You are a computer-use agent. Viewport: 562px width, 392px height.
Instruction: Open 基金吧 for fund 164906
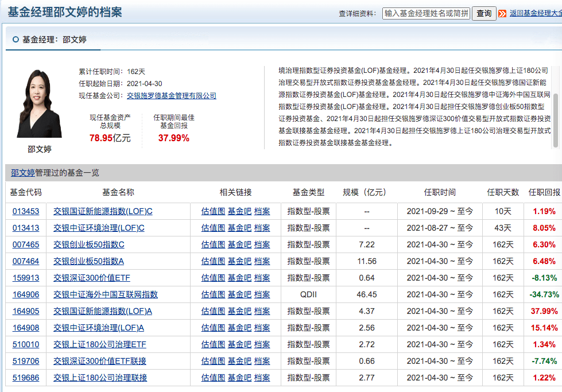tap(240, 294)
